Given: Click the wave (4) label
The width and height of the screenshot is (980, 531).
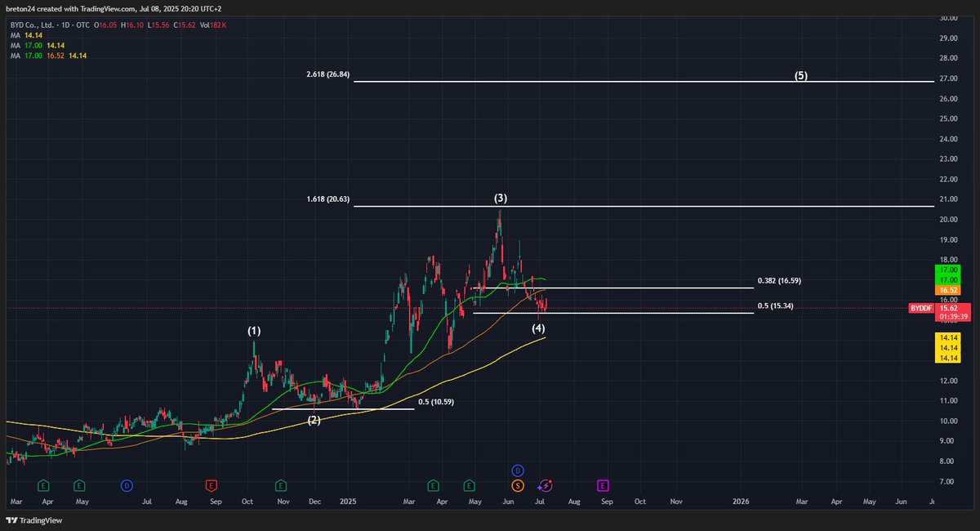Looking at the screenshot, I should (538, 328).
